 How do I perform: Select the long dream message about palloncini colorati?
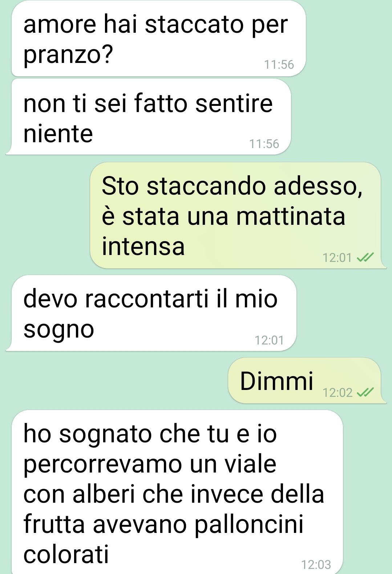177,492
